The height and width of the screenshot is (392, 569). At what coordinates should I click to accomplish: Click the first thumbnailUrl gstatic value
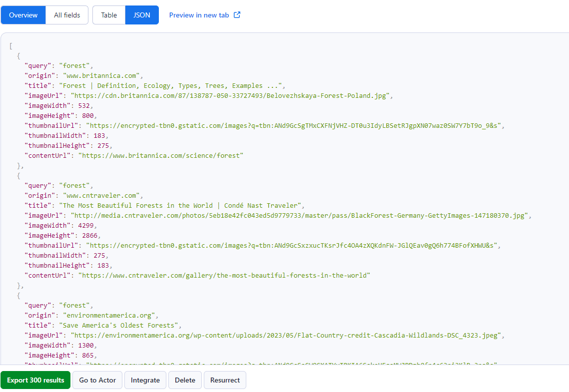[294, 126]
